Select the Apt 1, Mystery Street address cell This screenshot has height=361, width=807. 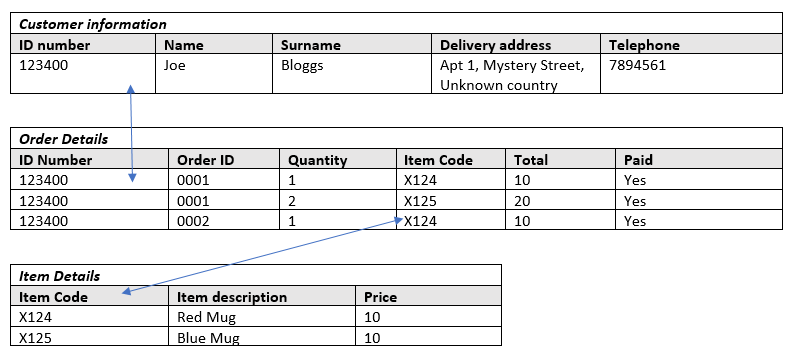(516, 74)
